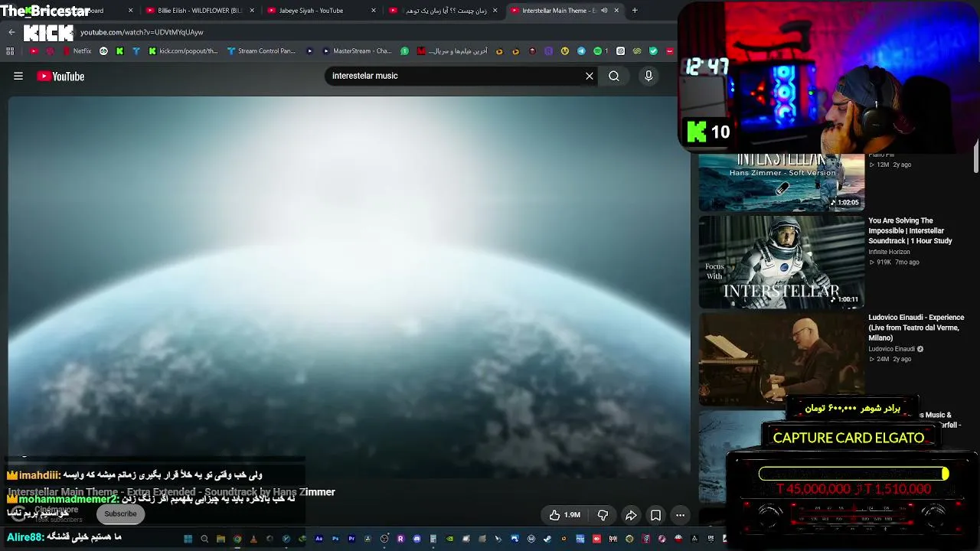Clear the search box with the X
The height and width of the screenshot is (551, 980).
point(590,76)
